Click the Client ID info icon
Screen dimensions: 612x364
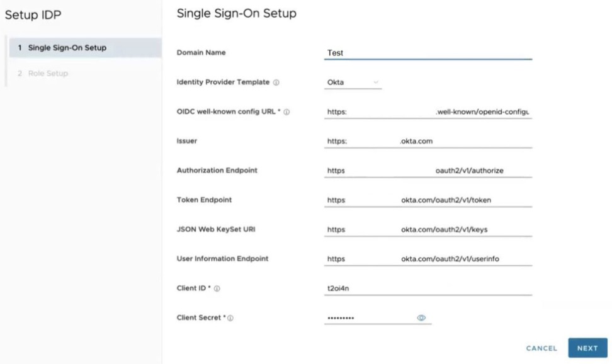(x=217, y=288)
